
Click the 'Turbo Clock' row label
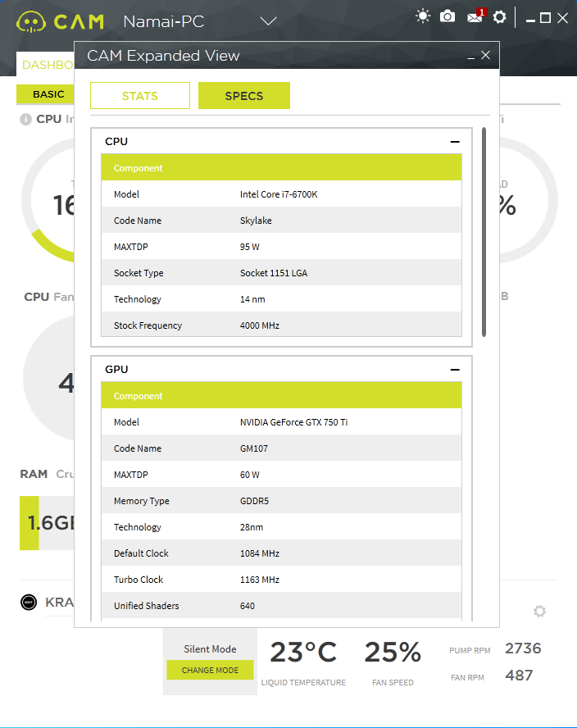(139, 580)
